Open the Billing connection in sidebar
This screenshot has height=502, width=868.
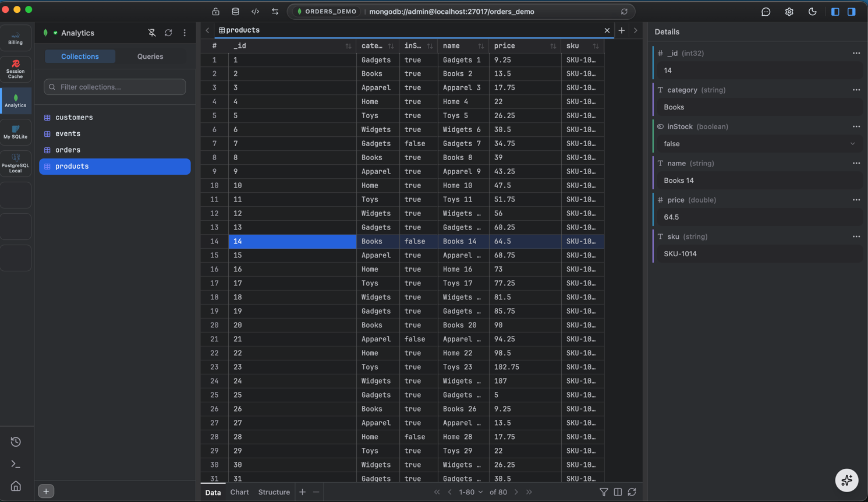tap(16, 38)
